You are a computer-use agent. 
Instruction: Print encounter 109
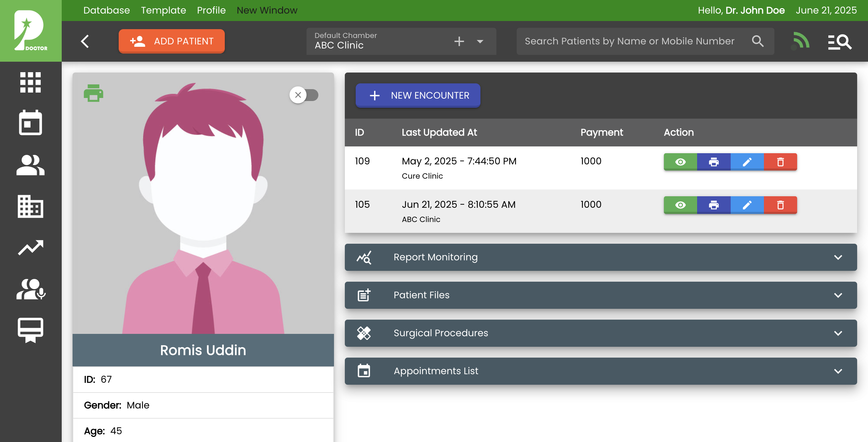point(714,162)
